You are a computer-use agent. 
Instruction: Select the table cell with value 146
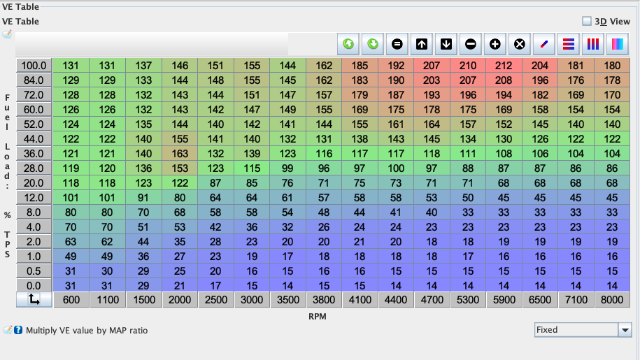coord(180,66)
